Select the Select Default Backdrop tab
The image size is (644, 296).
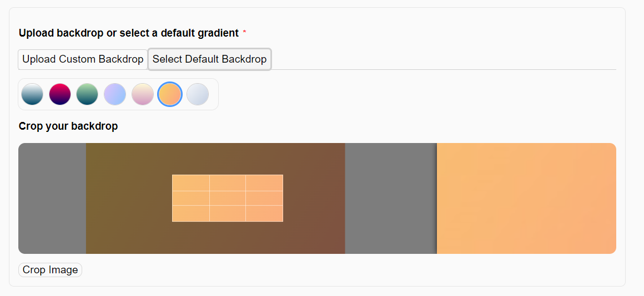tap(209, 59)
